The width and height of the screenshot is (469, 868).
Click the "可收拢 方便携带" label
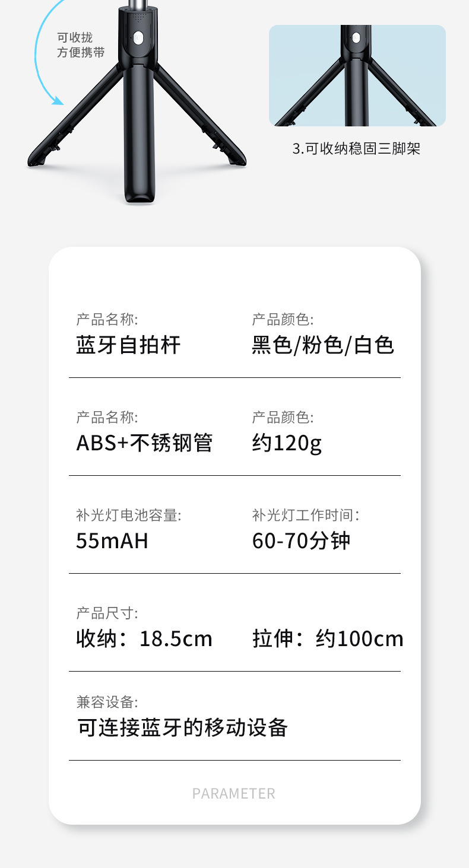80,45
